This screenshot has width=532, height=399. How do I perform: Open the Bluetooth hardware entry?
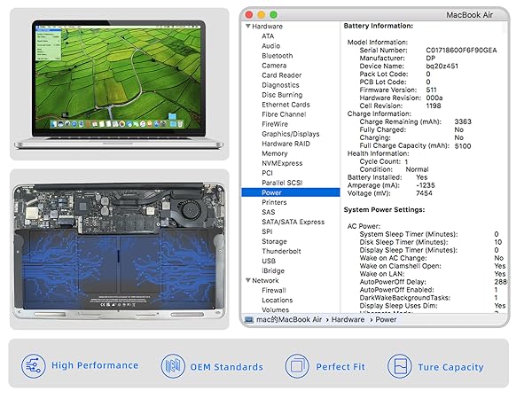(278, 56)
